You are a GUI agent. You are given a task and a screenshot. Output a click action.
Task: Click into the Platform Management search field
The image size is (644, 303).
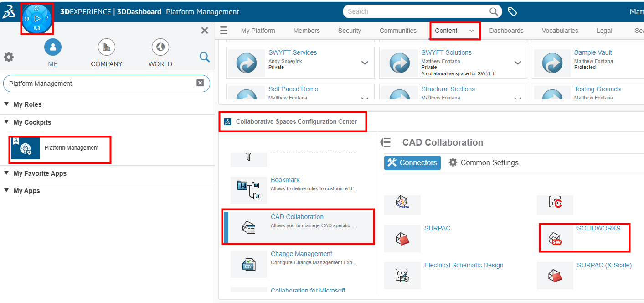pos(107,84)
